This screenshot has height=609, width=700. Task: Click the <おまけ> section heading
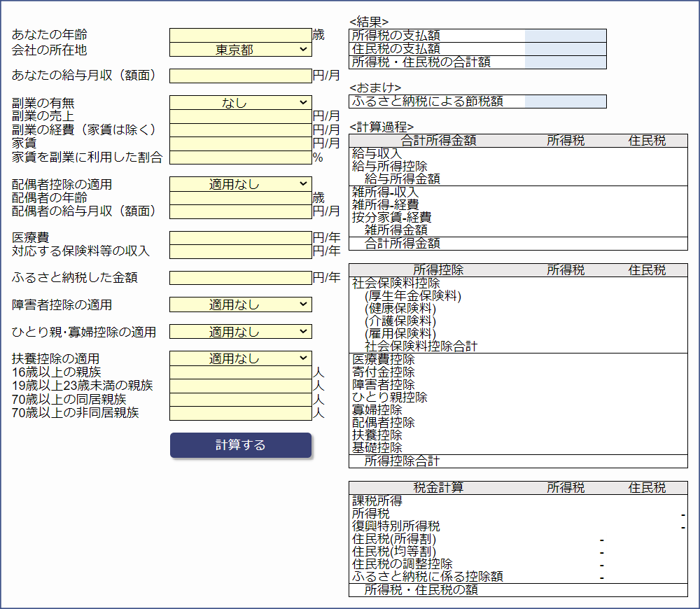pos(375,88)
